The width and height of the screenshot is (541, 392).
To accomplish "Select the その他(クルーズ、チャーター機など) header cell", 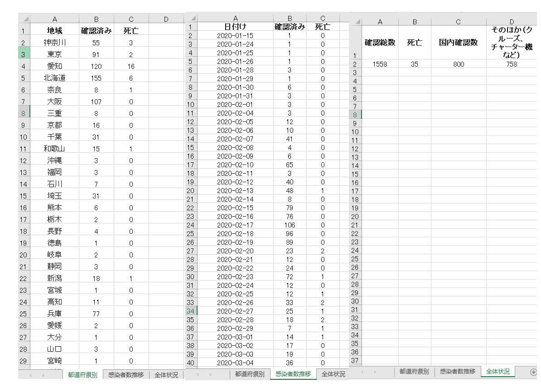I will click(512, 43).
